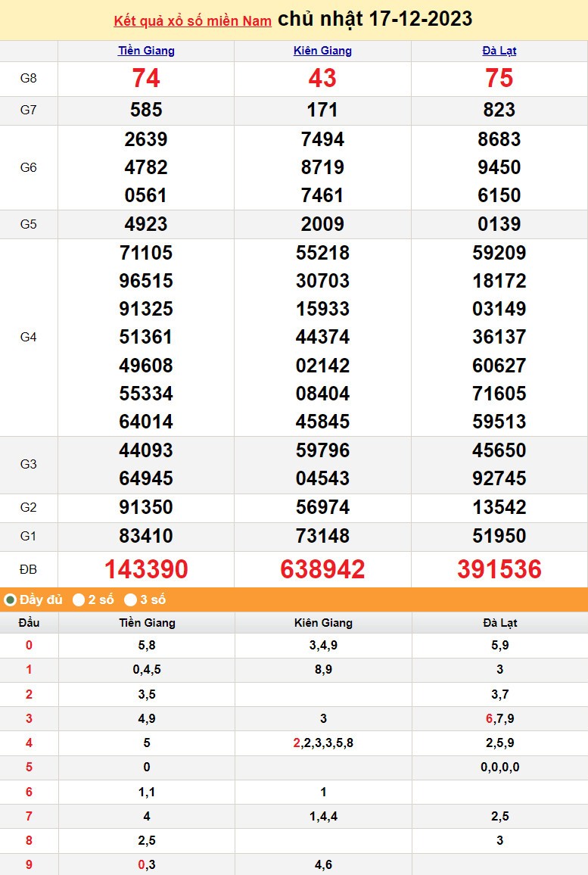Click G3 number 04543
588x875 pixels.
[322, 478]
